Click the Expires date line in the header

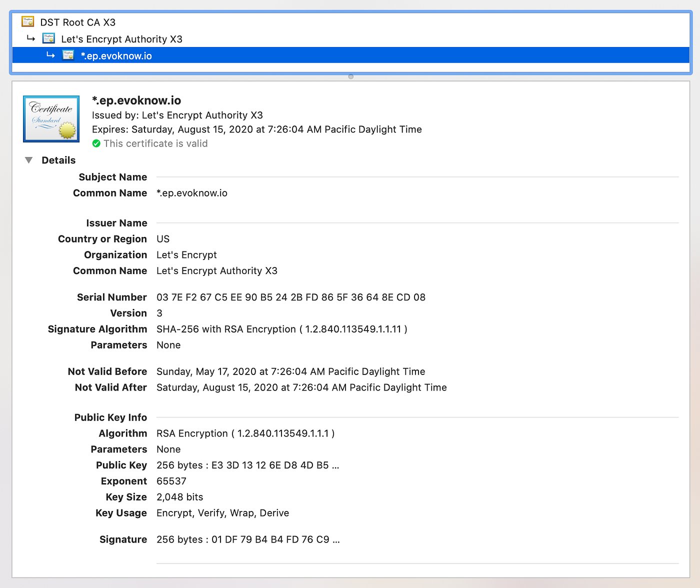tap(257, 129)
